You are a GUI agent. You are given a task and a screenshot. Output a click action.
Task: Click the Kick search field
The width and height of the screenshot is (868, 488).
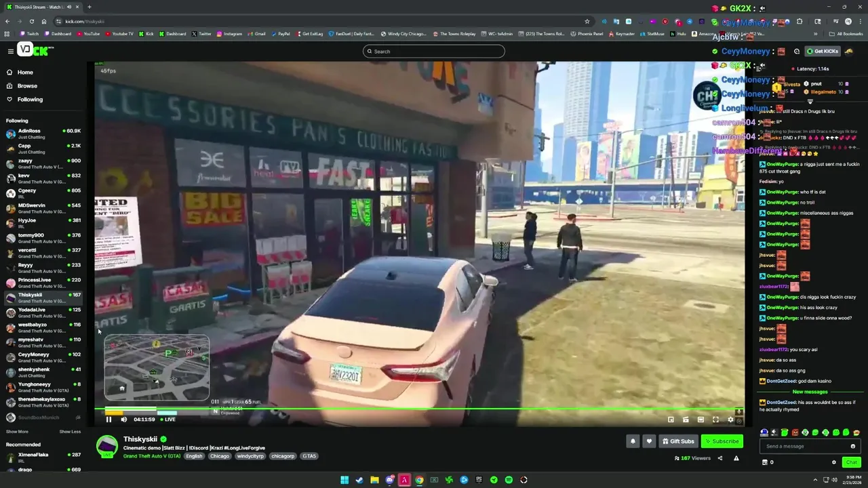434,52
